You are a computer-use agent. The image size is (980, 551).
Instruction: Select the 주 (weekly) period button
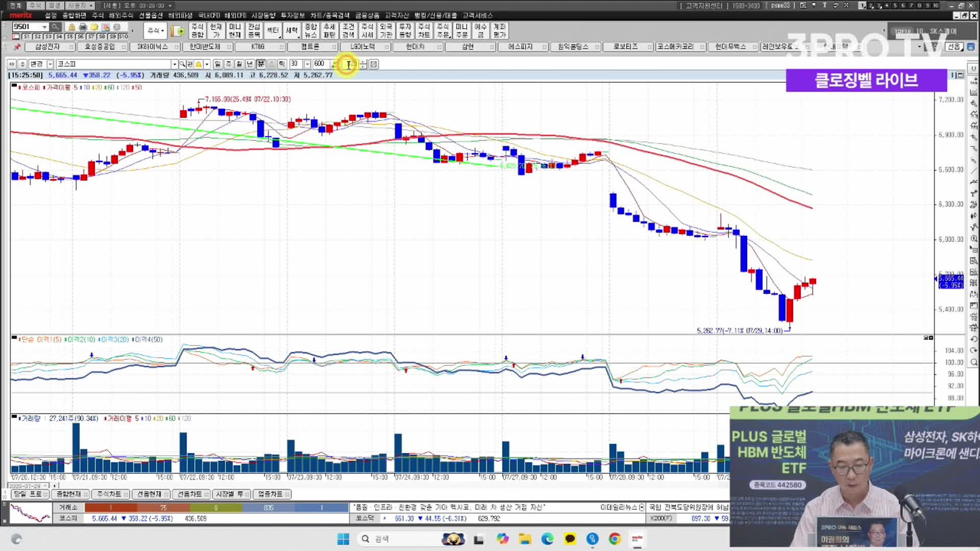tap(228, 64)
